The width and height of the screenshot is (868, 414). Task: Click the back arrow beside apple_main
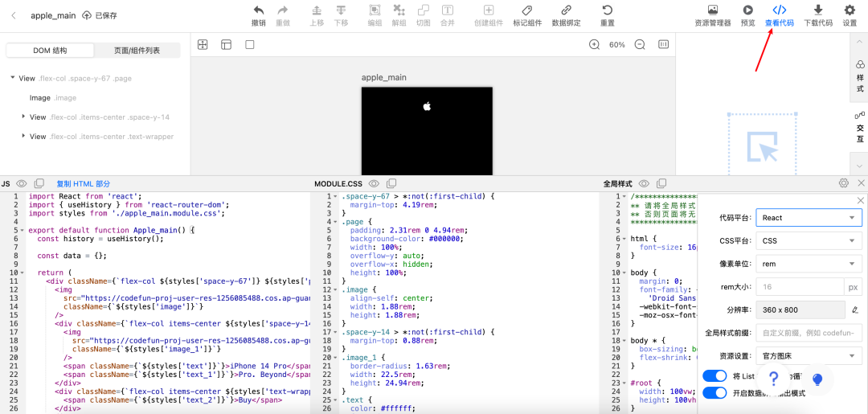(14, 15)
